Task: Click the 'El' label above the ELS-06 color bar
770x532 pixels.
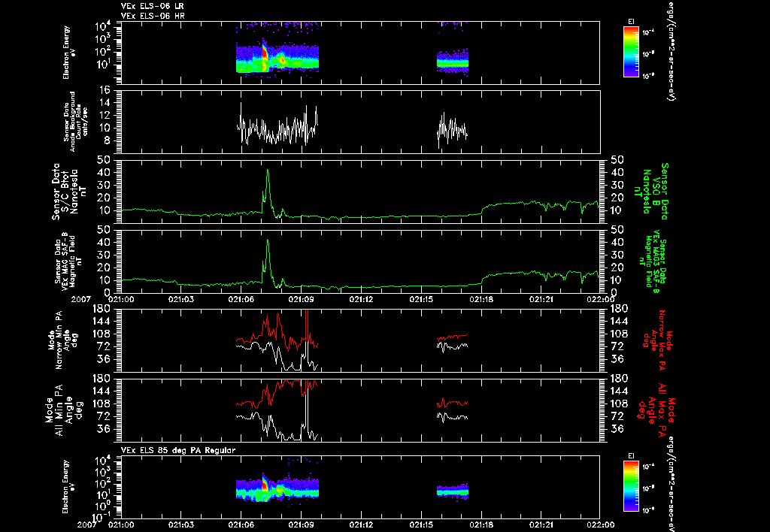Action: (x=631, y=22)
